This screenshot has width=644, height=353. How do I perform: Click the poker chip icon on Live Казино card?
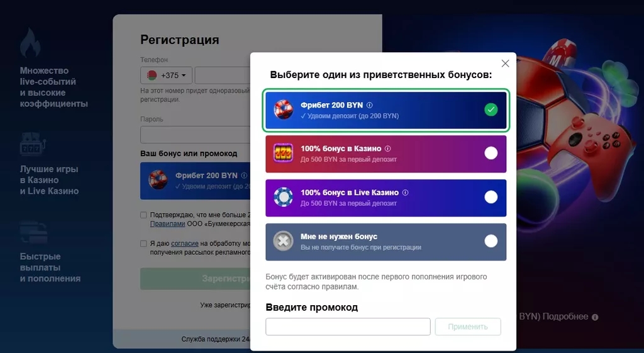click(x=284, y=197)
